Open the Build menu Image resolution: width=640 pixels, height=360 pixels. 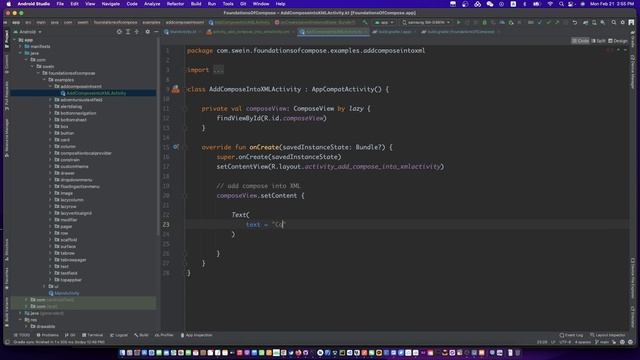[x=196, y=4]
